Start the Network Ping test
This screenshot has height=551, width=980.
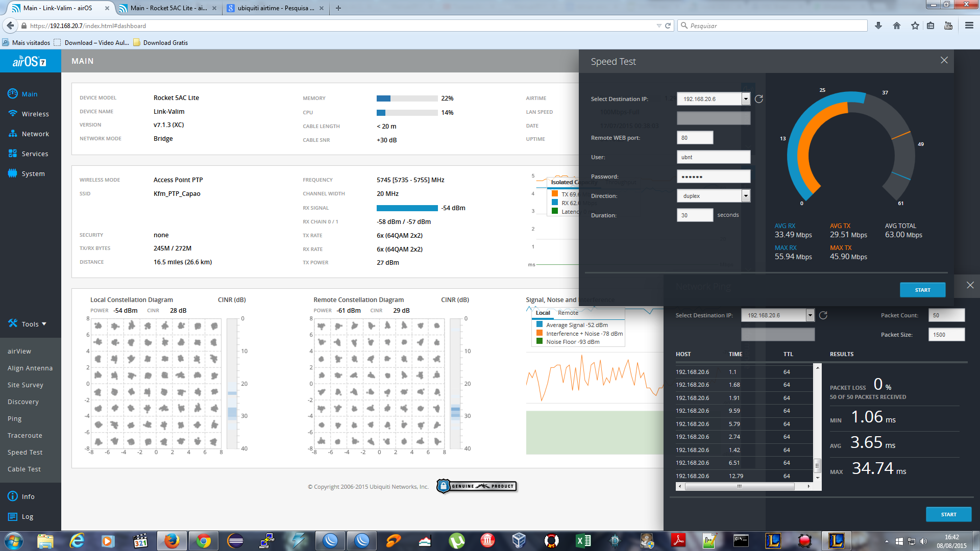[x=948, y=514]
